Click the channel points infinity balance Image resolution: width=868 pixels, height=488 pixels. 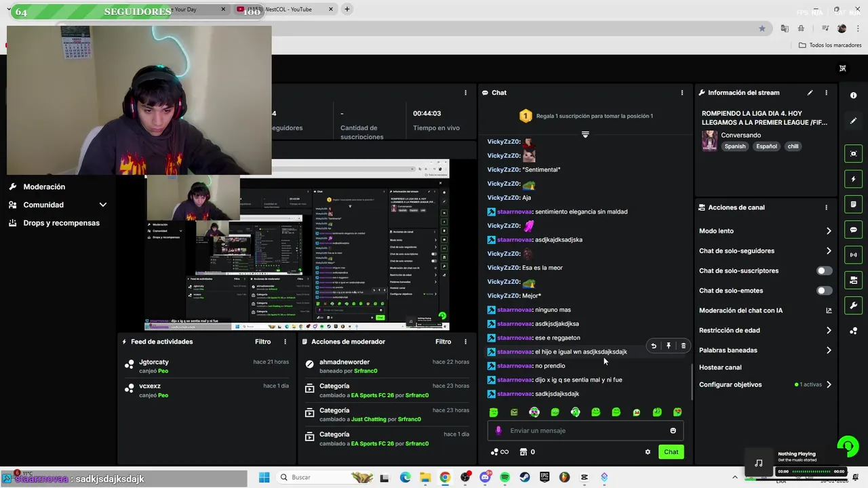click(x=500, y=452)
